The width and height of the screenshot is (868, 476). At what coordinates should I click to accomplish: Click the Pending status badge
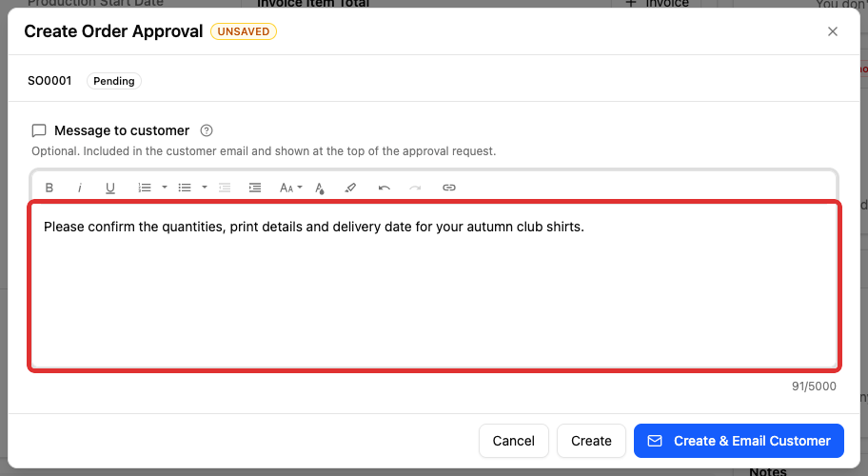click(114, 81)
